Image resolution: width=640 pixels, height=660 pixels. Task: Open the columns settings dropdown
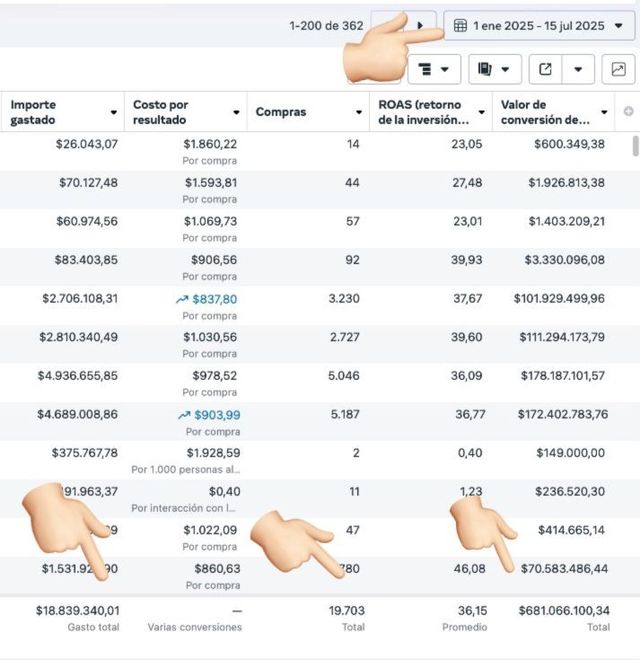tap(494, 69)
